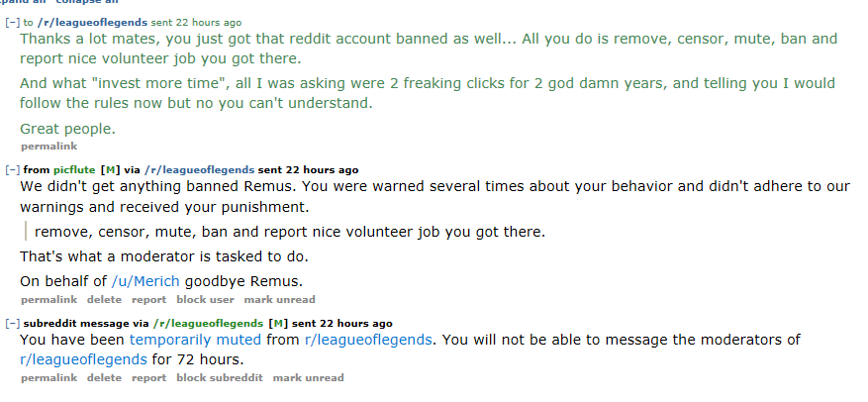868x402 pixels.
Task: Open permalink of picflute's message
Action: (x=49, y=300)
